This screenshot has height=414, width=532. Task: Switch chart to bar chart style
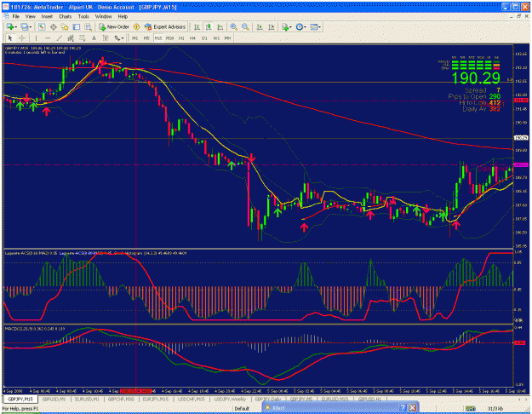(x=197, y=26)
